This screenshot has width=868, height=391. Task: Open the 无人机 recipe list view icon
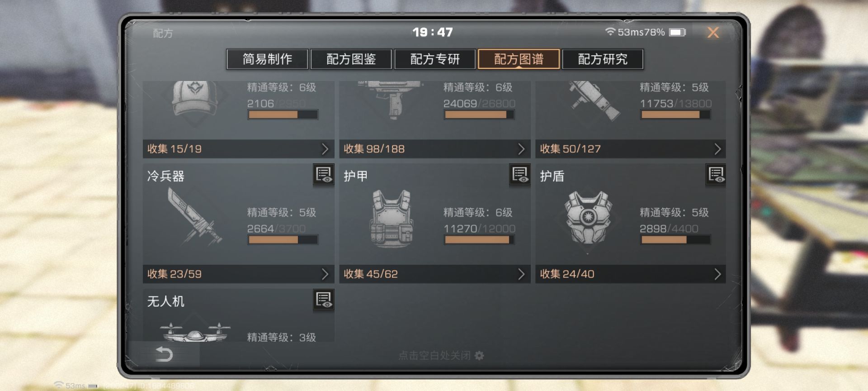pos(324,300)
